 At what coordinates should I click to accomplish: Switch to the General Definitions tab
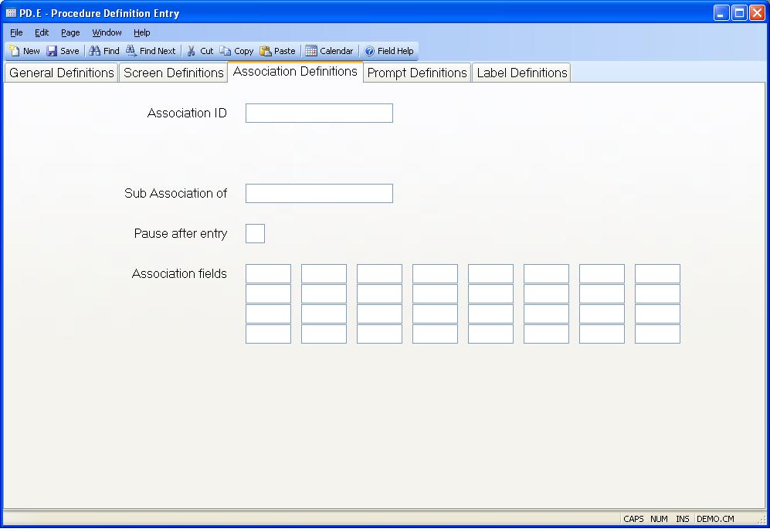tap(61, 73)
